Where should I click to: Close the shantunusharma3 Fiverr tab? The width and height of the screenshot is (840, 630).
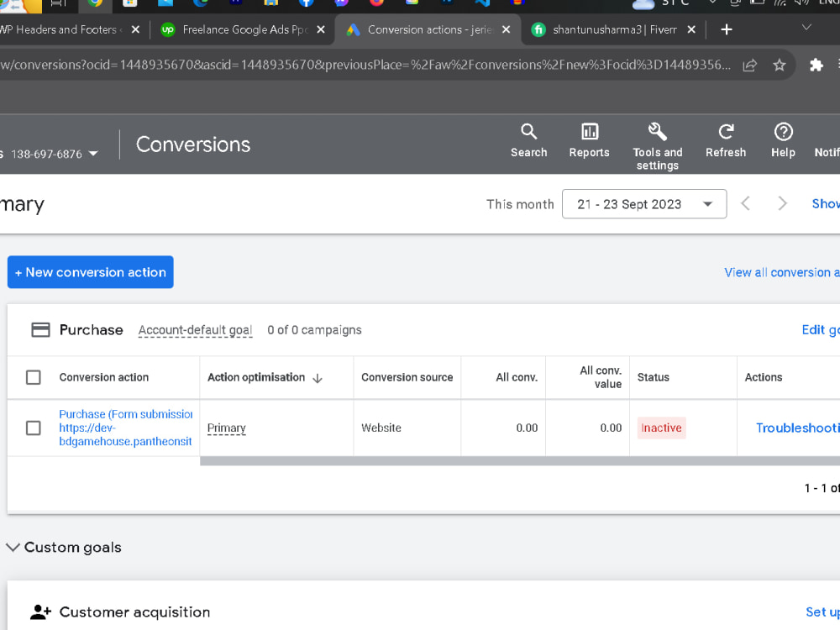pos(691,29)
